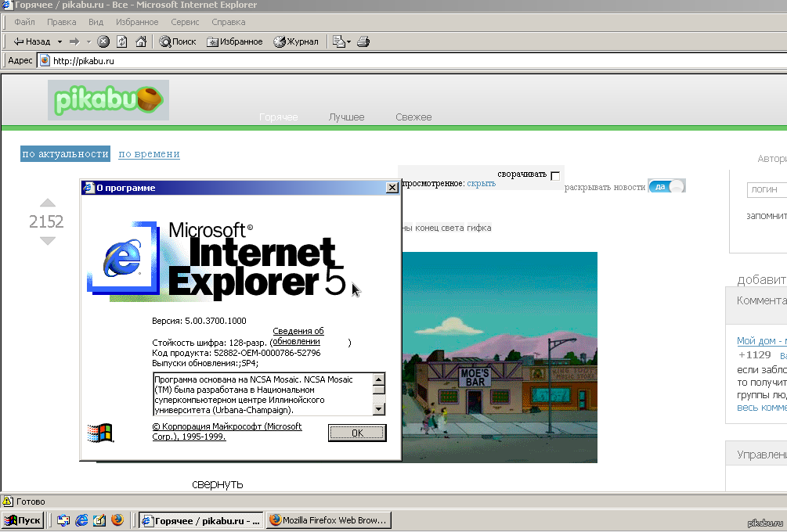This screenshot has height=532, width=787.
Task: Click the Сведения об обновлении link
Action: point(298,336)
